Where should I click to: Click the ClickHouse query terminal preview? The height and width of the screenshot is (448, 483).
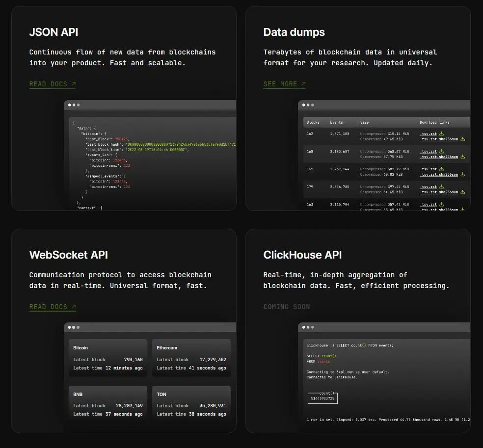point(384,378)
